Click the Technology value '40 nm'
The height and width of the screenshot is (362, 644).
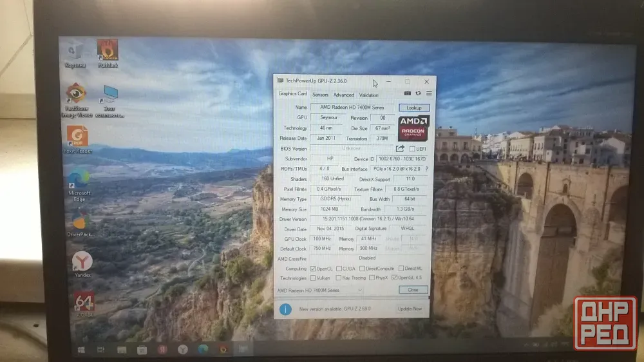point(326,128)
